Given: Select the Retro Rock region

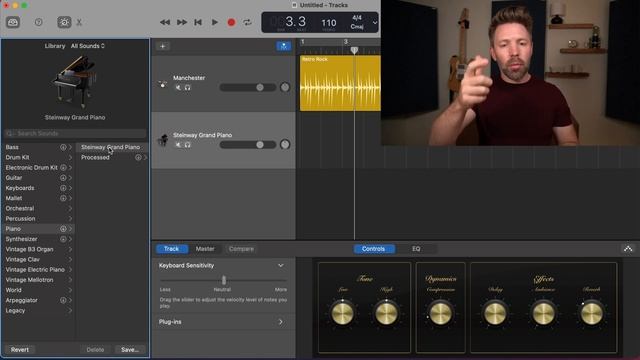Looking at the screenshot, I should click(x=340, y=83).
